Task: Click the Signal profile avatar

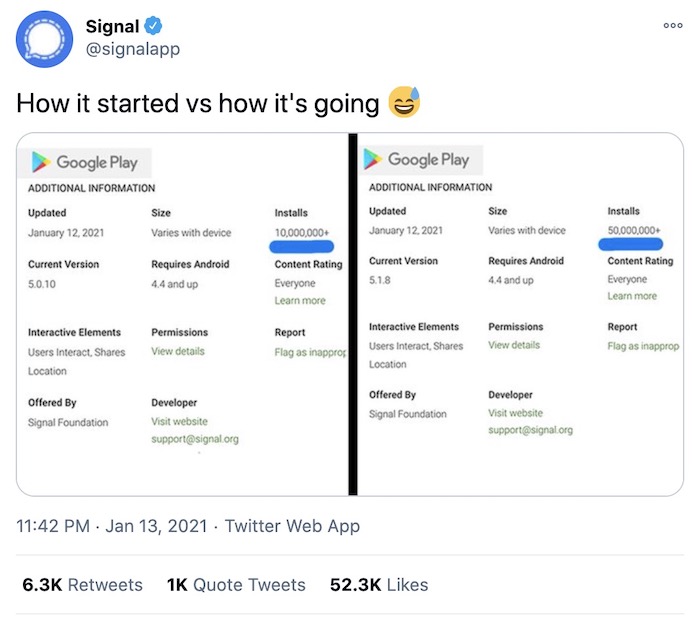Action: [x=44, y=39]
